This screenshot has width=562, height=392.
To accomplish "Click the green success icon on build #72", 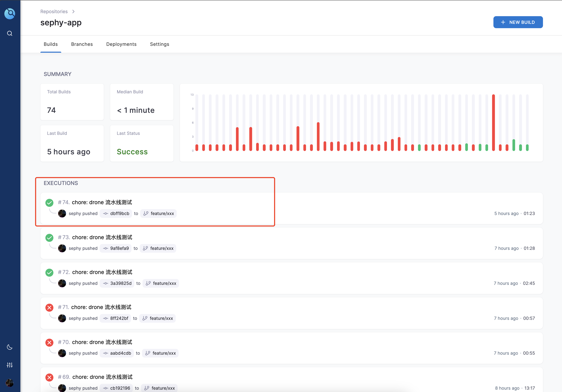I will (49, 273).
